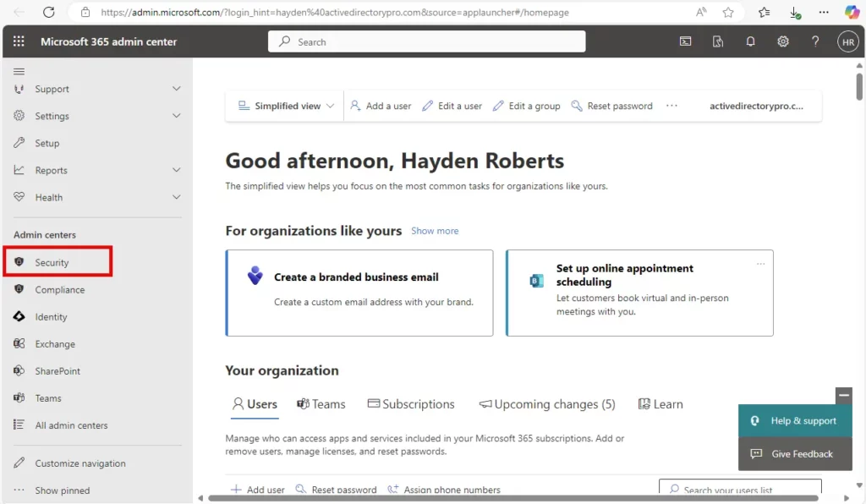866x504 pixels.
Task: Focus the admin center Search box
Action: click(426, 41)
